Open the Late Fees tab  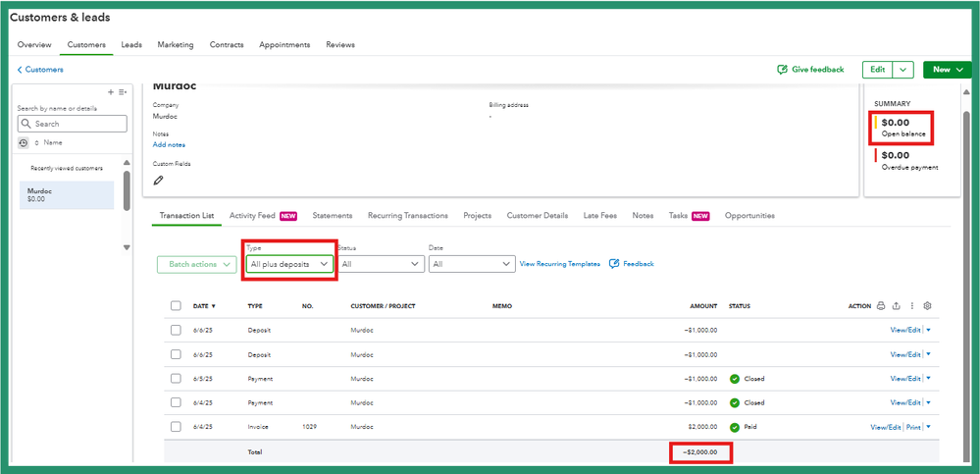600,216
